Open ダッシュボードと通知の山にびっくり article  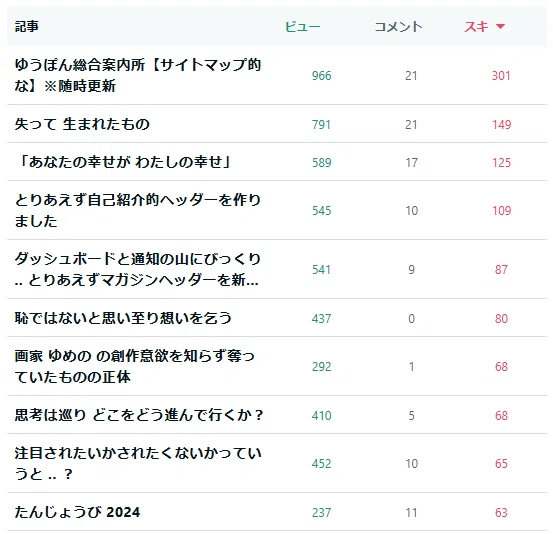tap(138, 269)
